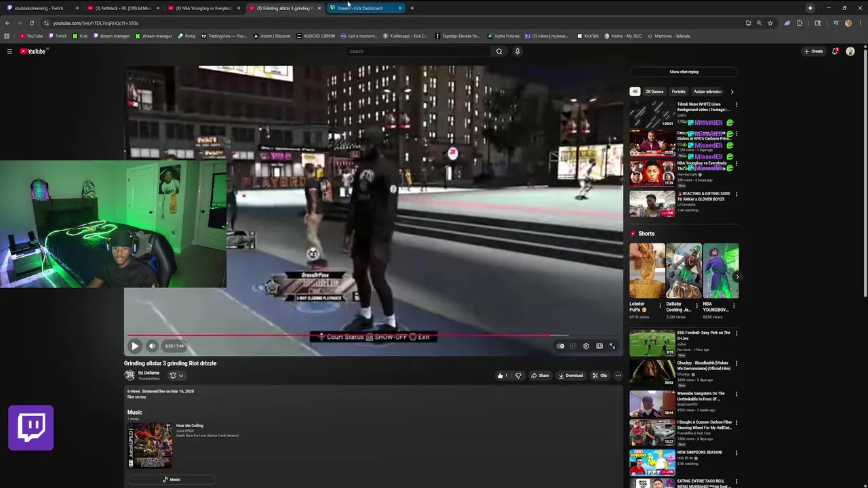Open options for DaBaby Cooking short
Screen dimensions: 868x488
(x=696, y=306)
